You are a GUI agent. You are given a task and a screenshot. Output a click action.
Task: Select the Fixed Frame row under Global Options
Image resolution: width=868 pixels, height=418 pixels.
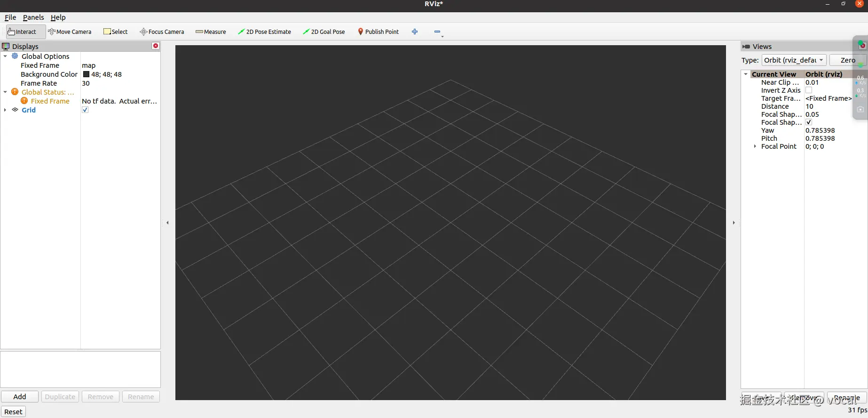40,65
